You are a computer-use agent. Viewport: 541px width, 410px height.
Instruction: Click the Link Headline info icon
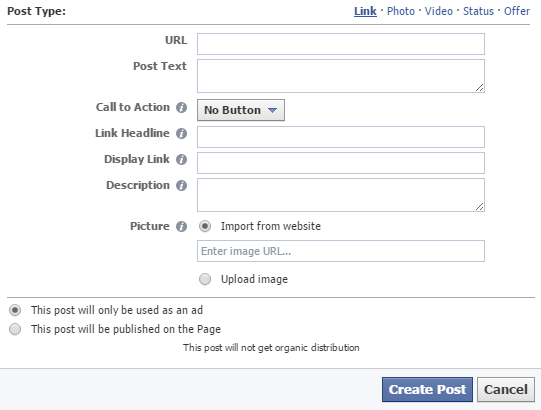point(181,133)
